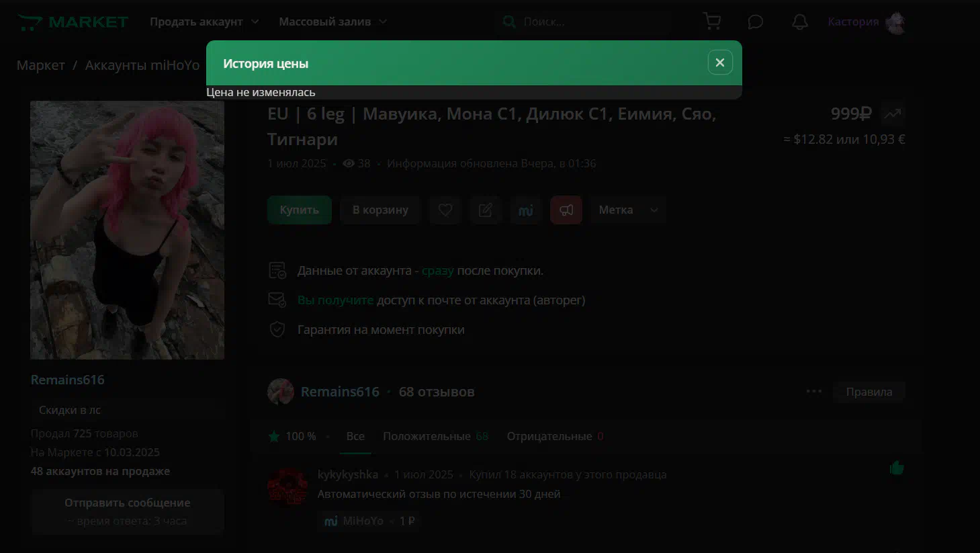
Task: Click Отправить сообщение button
Action: pos(128,511)
